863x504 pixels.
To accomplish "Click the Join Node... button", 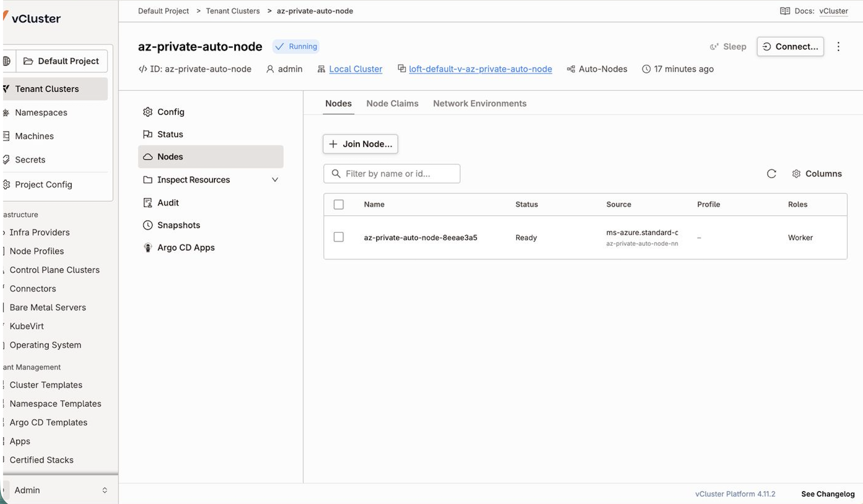I will 360,144.
